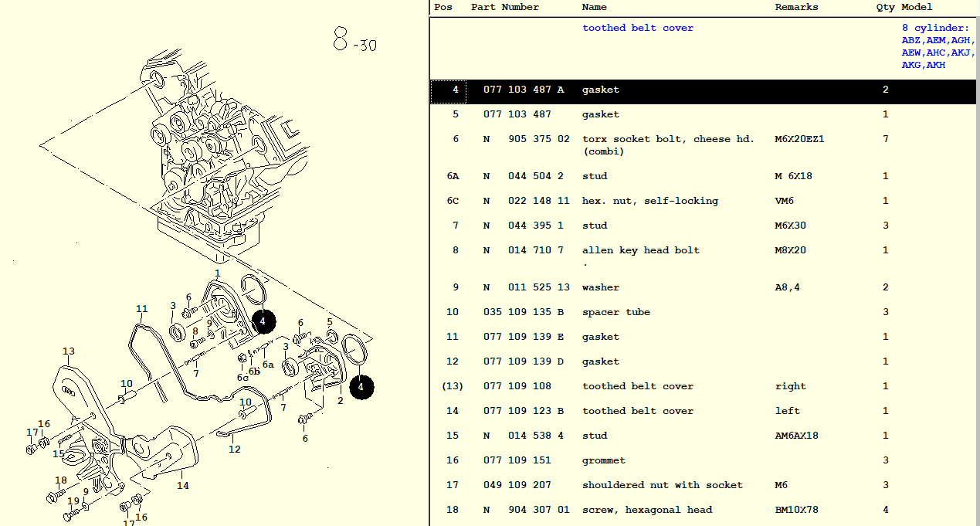Select callout number 14 in the diagram

(x=182, y=486)
